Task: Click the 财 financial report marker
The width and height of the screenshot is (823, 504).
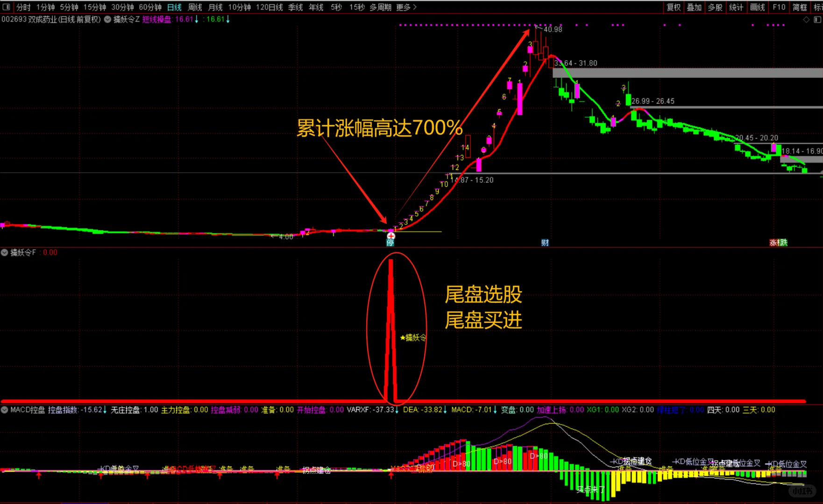Action: pos(545,243)
